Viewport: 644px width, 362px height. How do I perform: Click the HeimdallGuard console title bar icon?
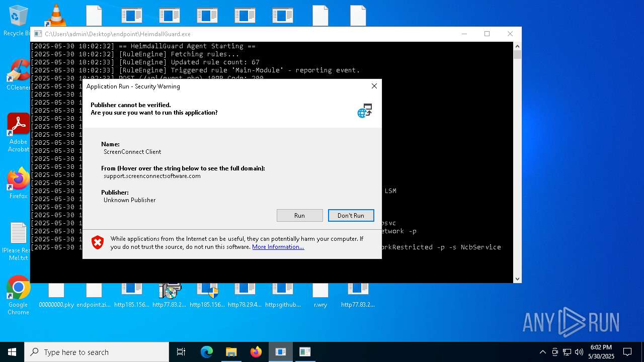pyautogui.click(x=38, y=34)
